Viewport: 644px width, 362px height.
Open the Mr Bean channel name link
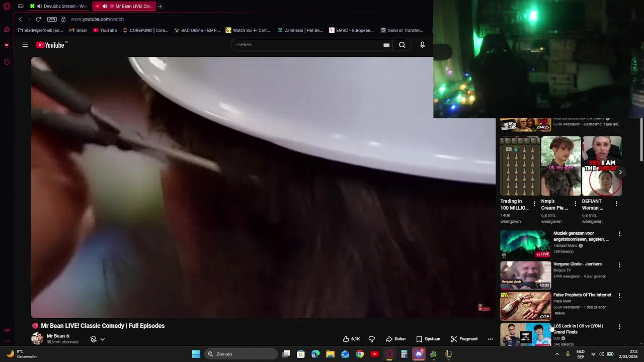[56, 336]
